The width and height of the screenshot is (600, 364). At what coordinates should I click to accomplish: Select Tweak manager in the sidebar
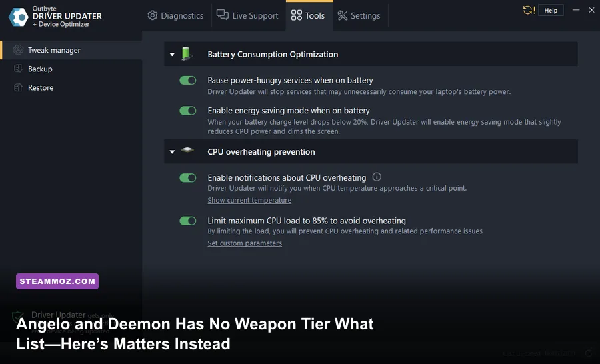pos(72,50)
